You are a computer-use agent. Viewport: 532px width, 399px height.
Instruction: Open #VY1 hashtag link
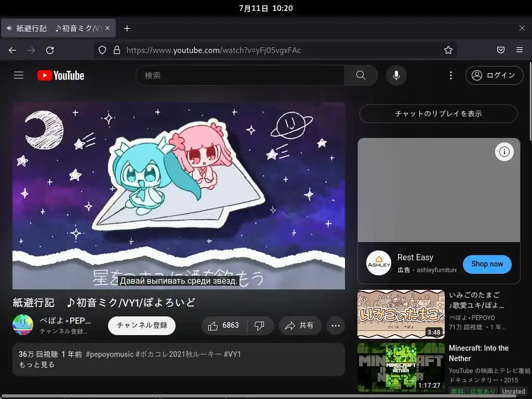coord(232,354)
